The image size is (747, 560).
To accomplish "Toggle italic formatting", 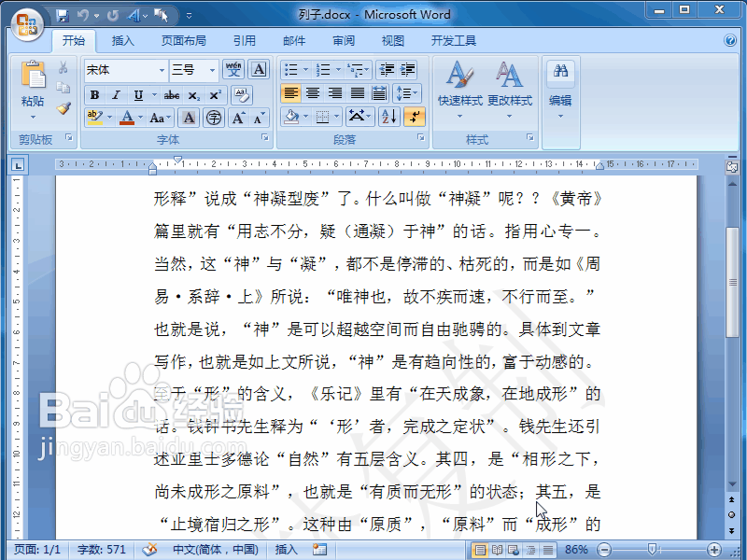I will click(116, 95).
